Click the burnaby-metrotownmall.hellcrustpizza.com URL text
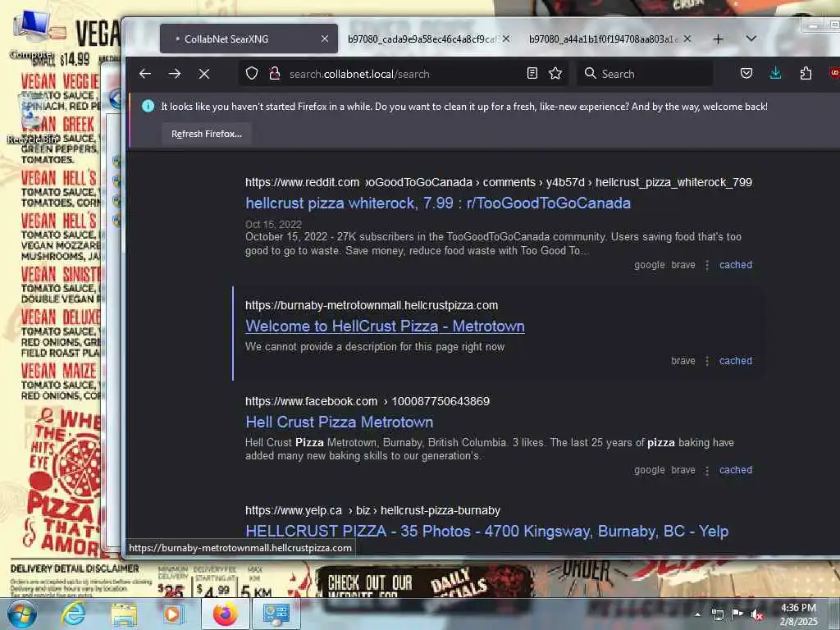 click(x=372, y=305)
